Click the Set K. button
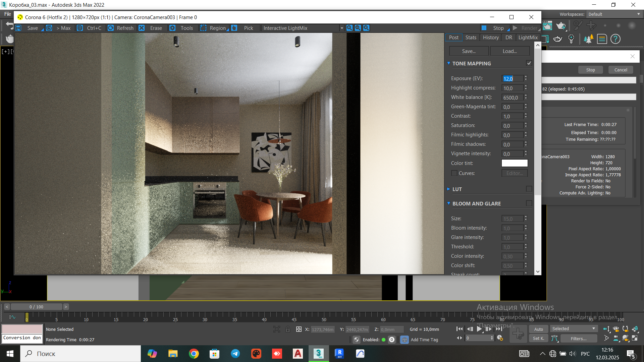 click(x=539, y=339)
